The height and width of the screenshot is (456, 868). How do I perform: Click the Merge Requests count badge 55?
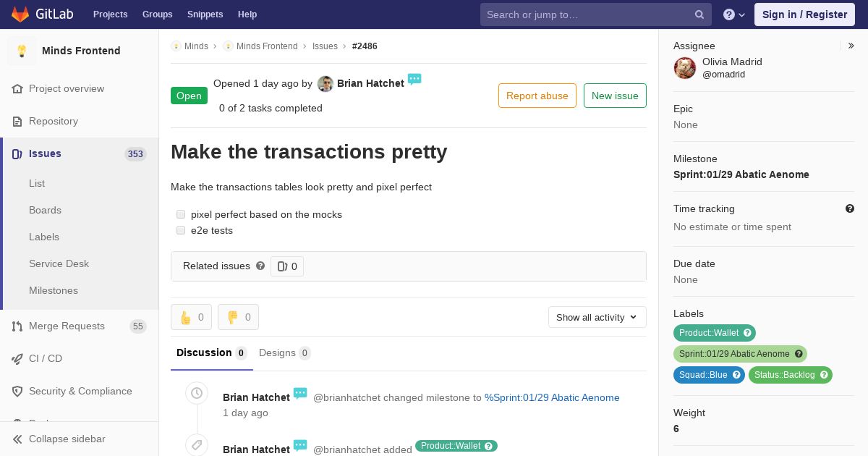click(x=138, y=326)
